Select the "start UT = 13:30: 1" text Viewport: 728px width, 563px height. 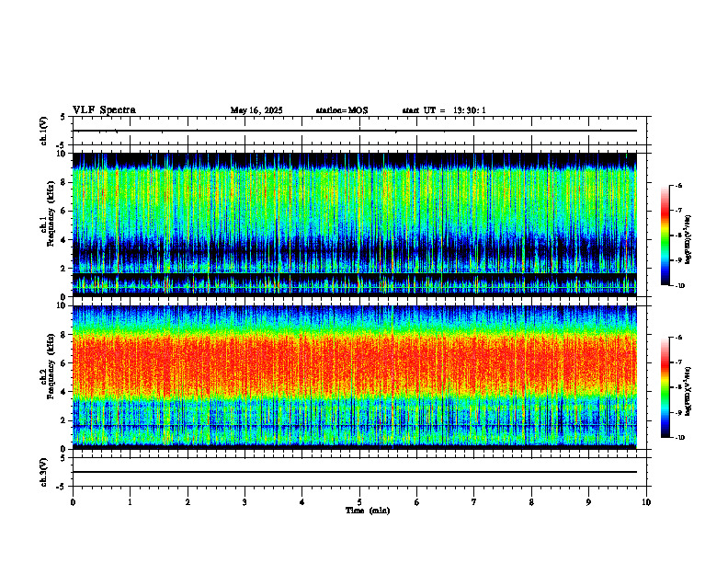click(444, 110)
